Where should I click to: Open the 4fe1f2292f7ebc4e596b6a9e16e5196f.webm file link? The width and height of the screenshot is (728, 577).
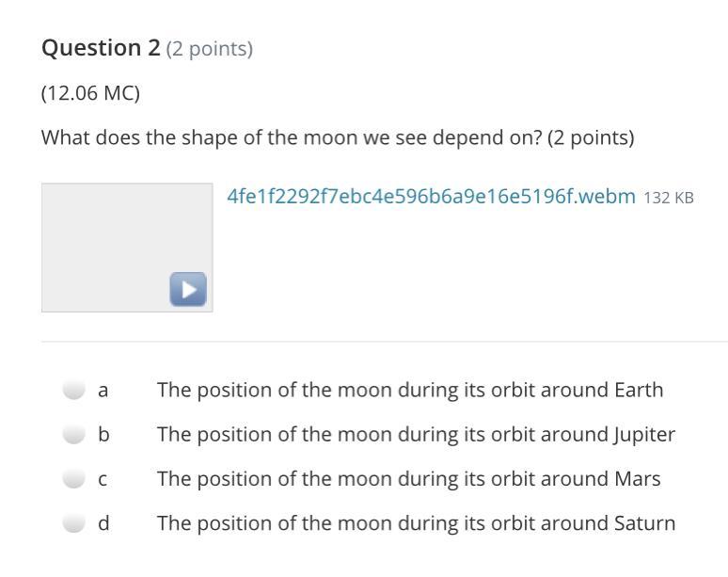[431, 197]
